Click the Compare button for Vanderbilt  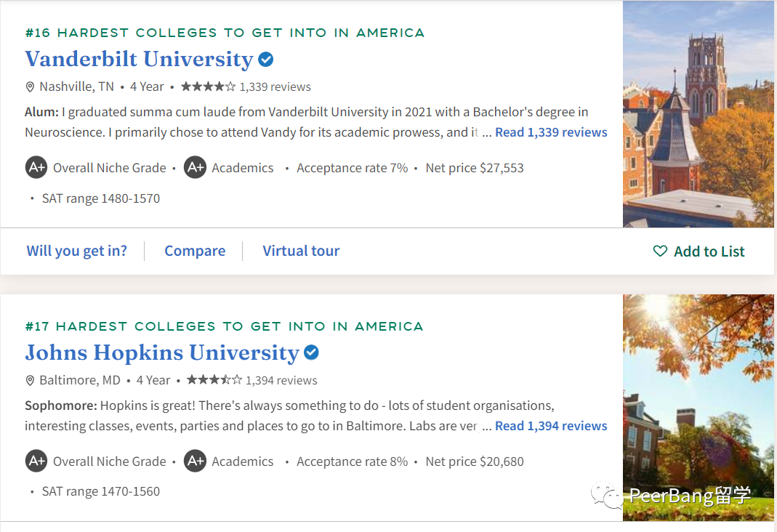[x=195, y=251]
